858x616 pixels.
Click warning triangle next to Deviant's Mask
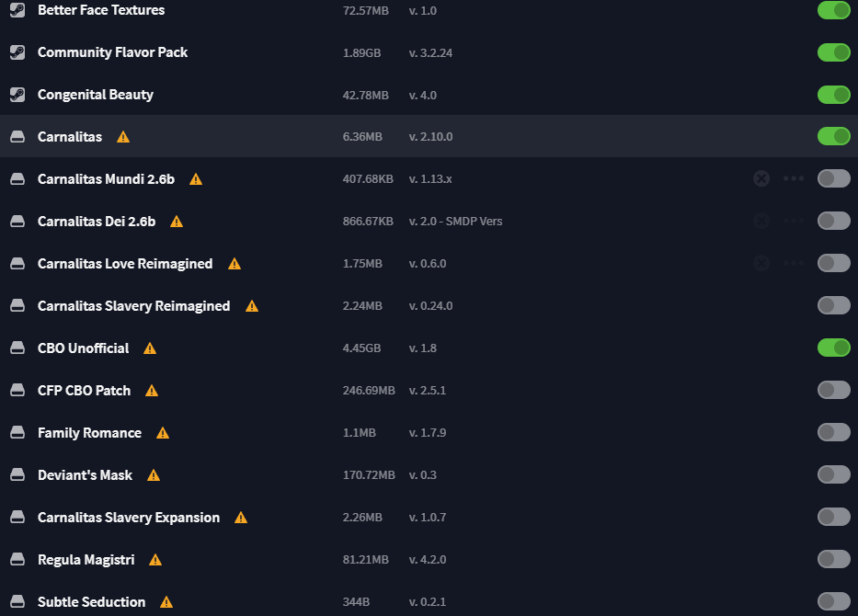click(154, 475)
